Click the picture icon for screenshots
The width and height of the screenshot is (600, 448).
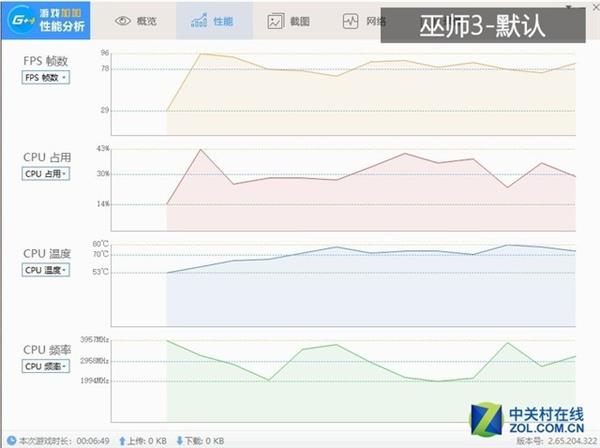276,21
